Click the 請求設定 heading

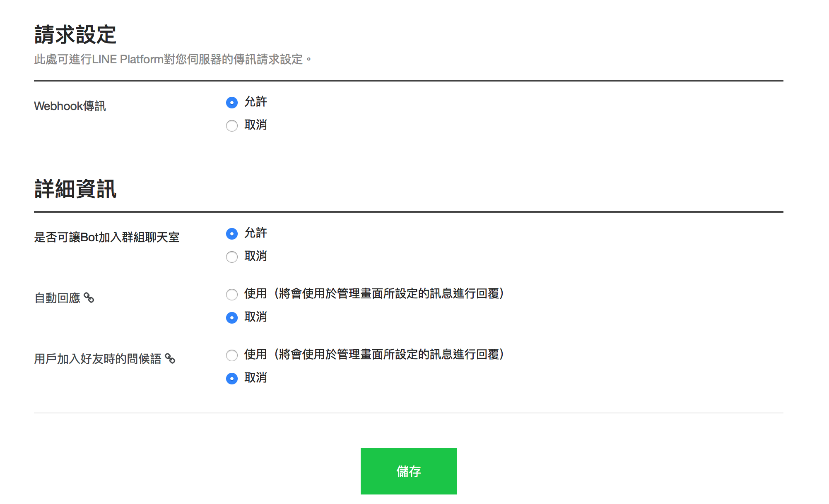coord(75,34)
